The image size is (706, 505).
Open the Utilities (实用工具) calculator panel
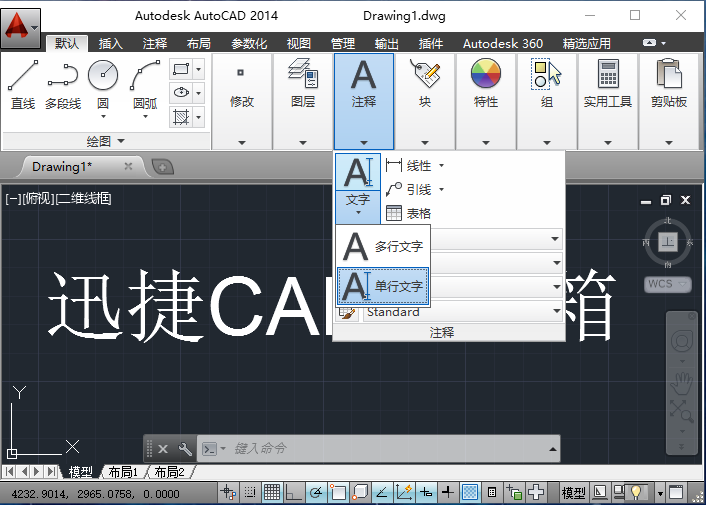608,102
